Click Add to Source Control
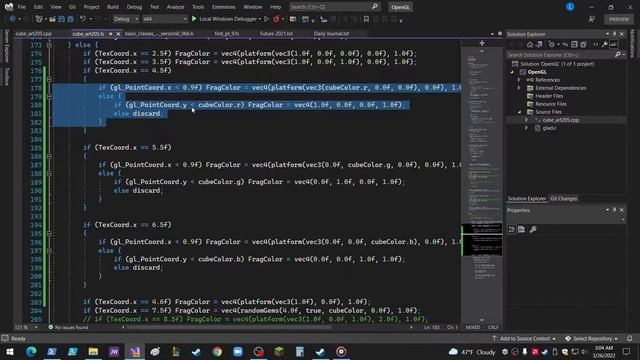 pyautogui.click(x=524, y=338)
